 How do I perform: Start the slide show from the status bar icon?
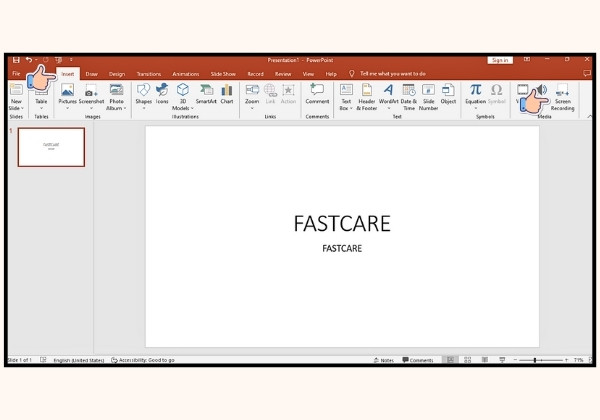coord(502,360)
